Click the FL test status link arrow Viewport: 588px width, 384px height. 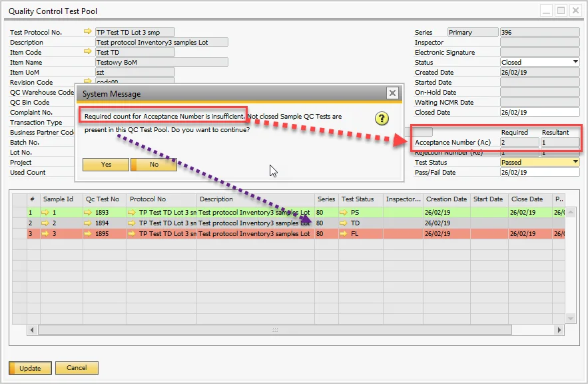[x=344, y=233]
